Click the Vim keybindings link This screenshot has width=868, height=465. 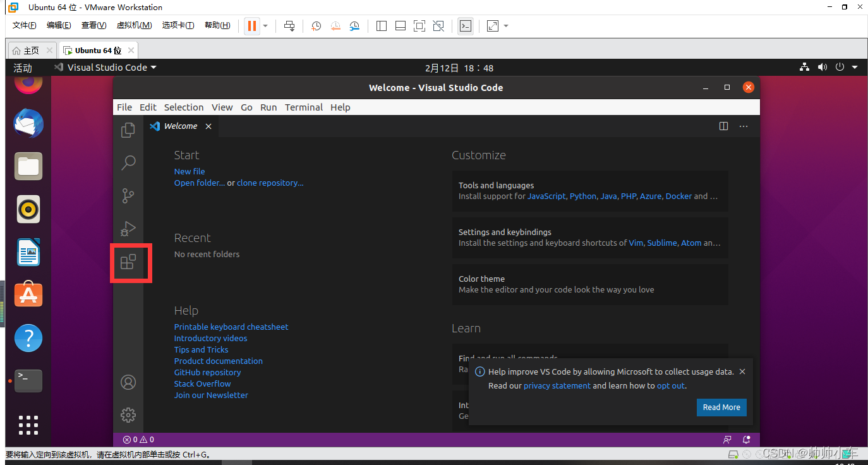coord(636,243)
